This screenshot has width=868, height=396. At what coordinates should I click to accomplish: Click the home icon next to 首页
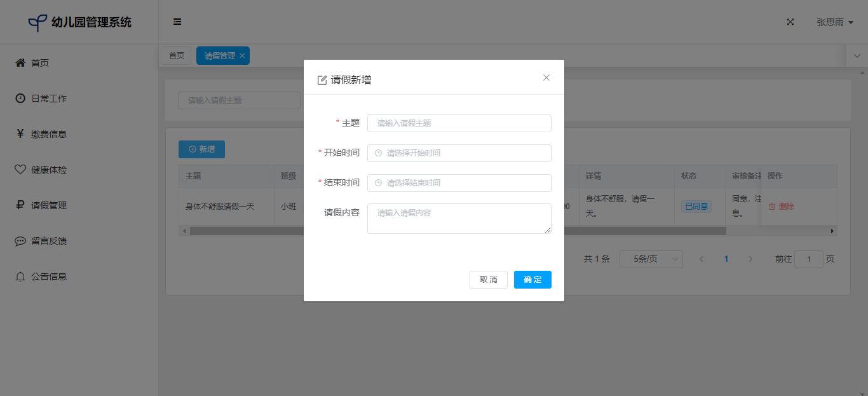click(20, 62)
